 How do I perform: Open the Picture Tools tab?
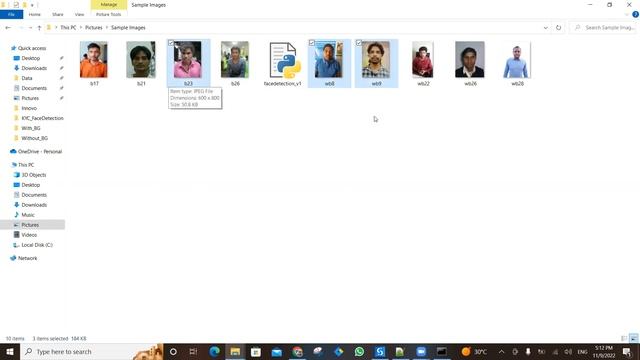coord(109,14)
